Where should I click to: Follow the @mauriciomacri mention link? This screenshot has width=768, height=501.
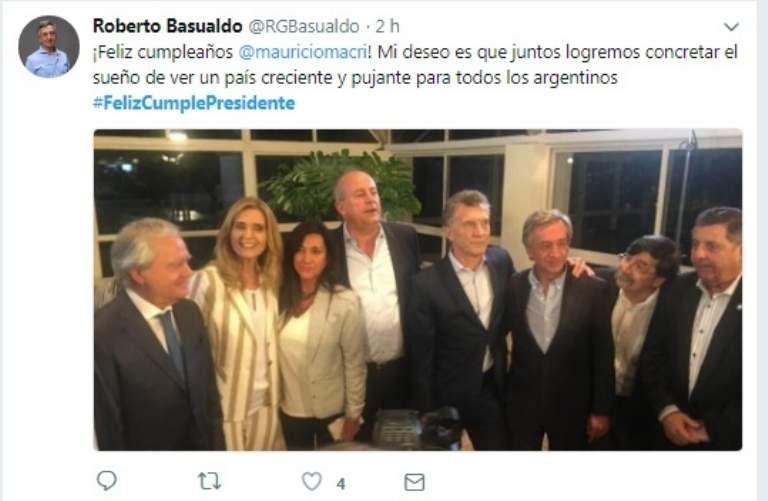[303, 52]
